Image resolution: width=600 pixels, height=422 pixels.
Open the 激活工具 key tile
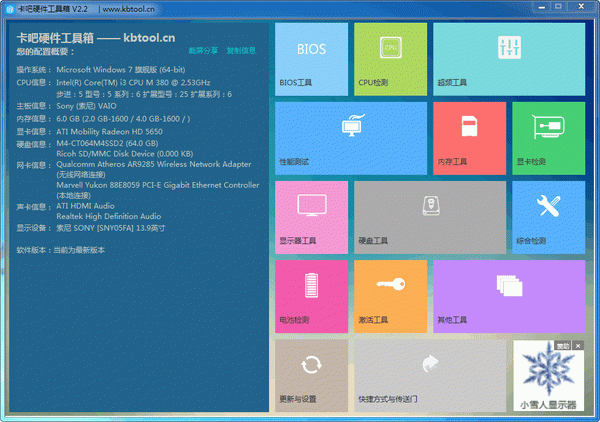(x=390, y=297)
